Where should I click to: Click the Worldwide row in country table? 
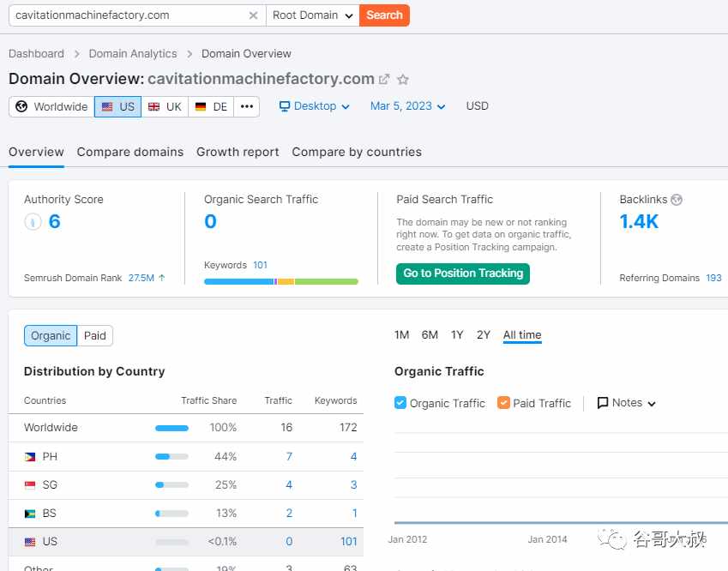(186, 428)
